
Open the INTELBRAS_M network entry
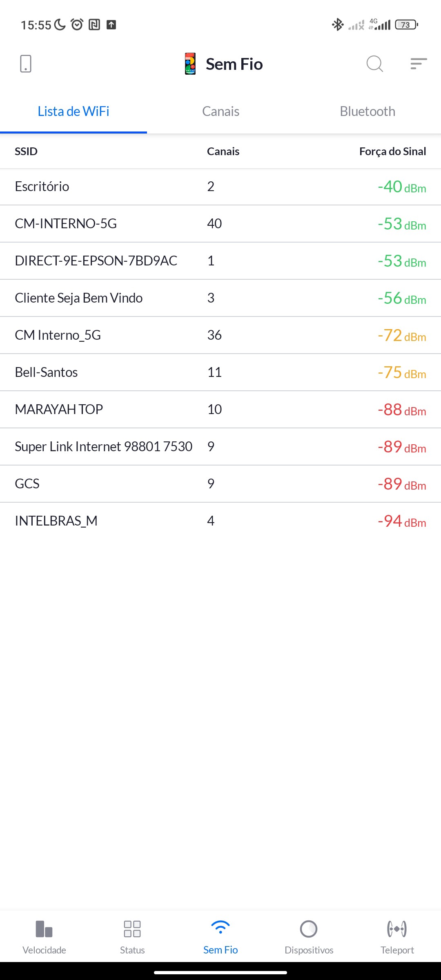(220, 521)
